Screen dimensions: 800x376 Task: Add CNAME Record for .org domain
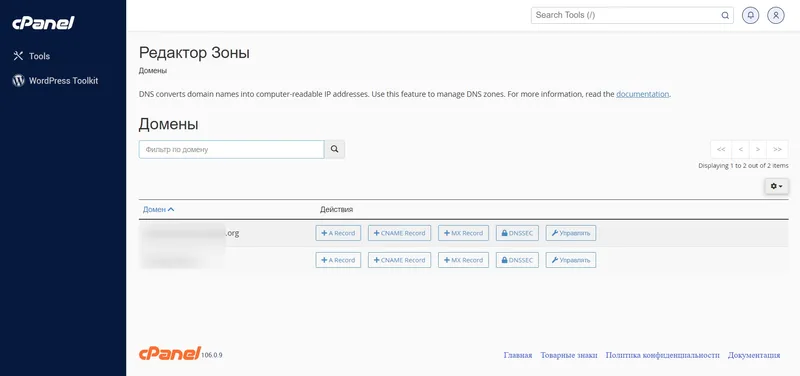coord(399,233)
